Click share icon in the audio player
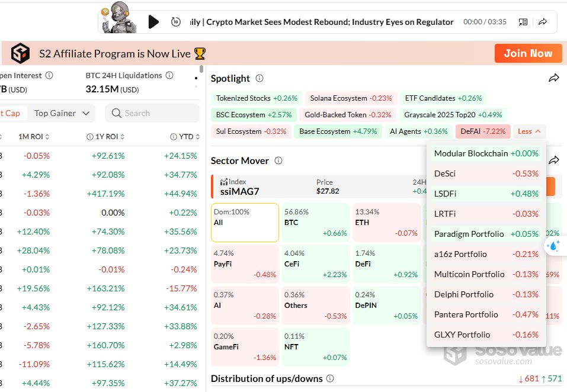This screenshot has width=567, height=392. pyautogui.click(x=543, y=22)
